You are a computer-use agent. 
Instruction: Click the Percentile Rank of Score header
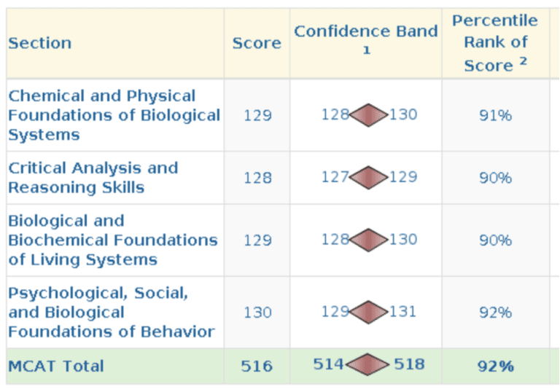click(x=495, y=43)
